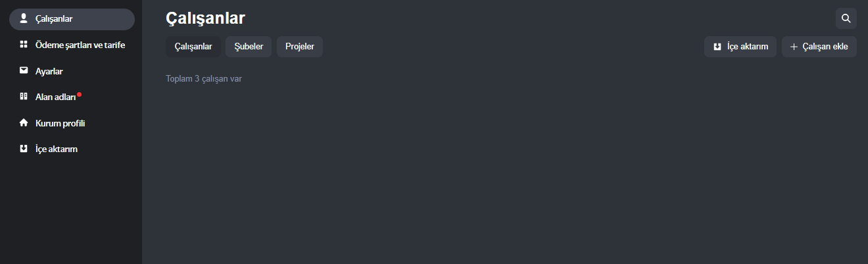Click the 'Toplam 3 çalışan var' text
The image size is (868, 264).
pyautogui.click(x=204, y=79)
